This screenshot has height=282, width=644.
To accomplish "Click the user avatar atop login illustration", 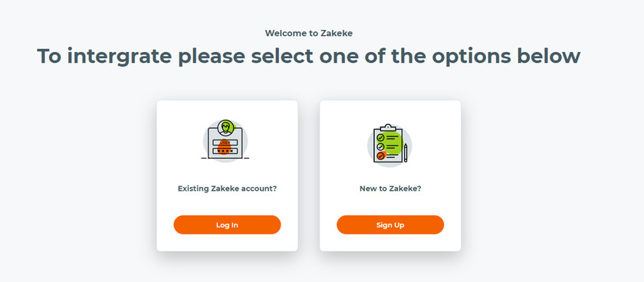I will 225,128.
